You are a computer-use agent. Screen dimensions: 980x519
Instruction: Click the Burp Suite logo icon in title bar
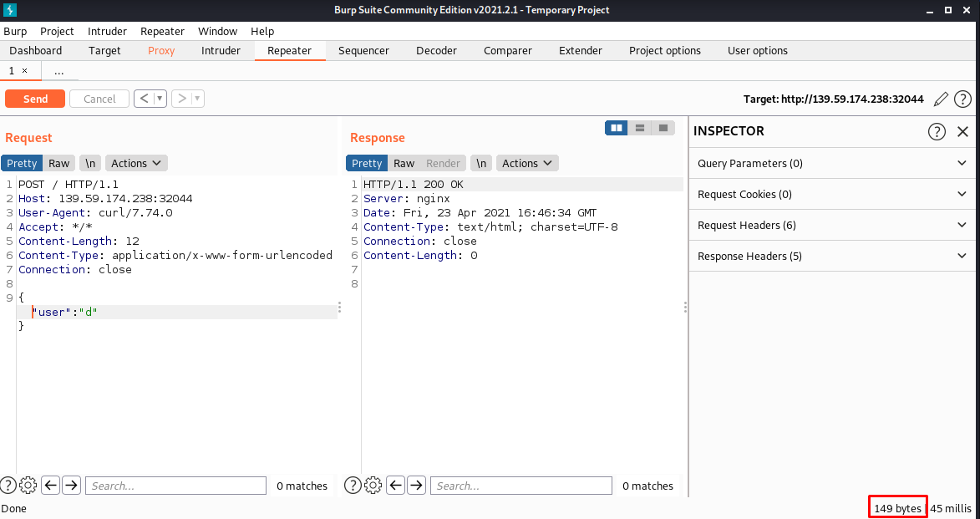(10, 10)
